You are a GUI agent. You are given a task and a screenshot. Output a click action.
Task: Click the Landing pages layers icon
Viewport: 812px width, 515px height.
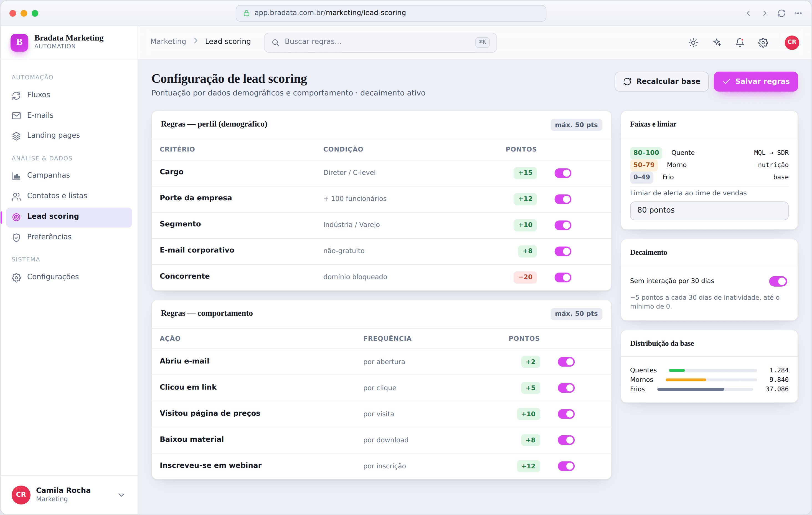click(16, 136)
